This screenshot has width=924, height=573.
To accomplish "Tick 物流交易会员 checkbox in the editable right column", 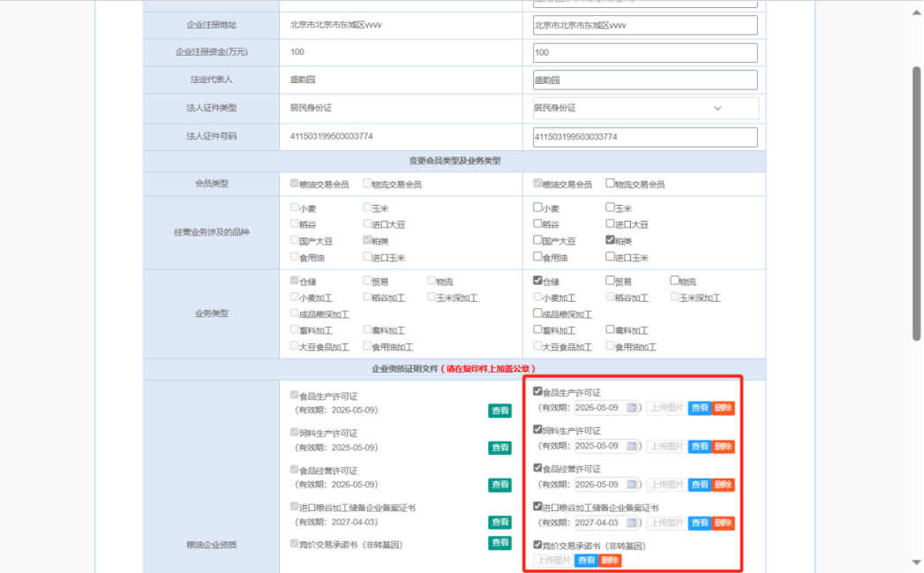I will click(x=611, y=184).
